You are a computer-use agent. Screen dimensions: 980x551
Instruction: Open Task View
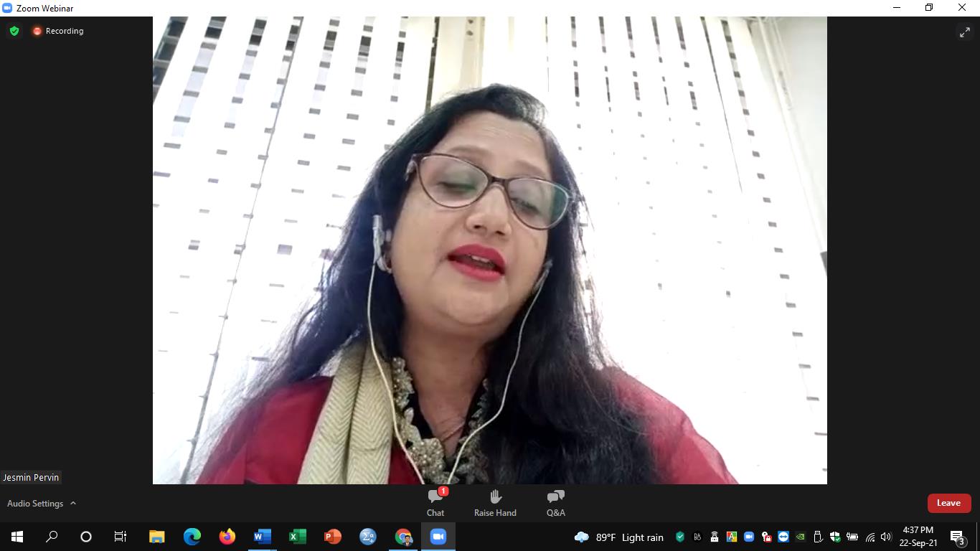coord(121,537)
